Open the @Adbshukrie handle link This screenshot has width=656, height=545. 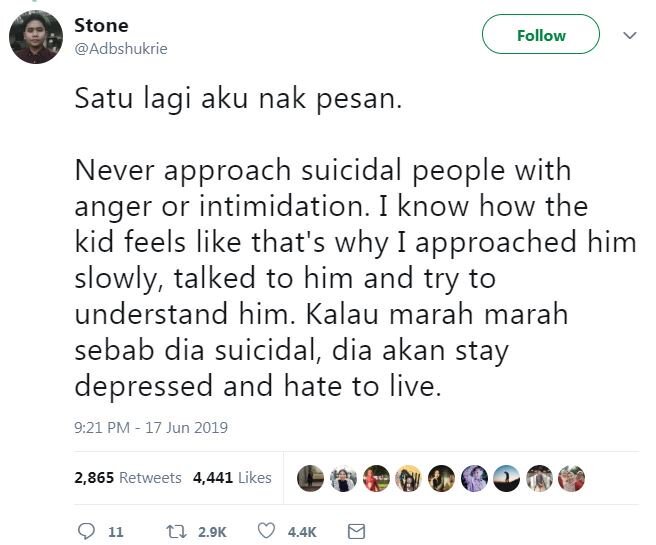[121, 49]
